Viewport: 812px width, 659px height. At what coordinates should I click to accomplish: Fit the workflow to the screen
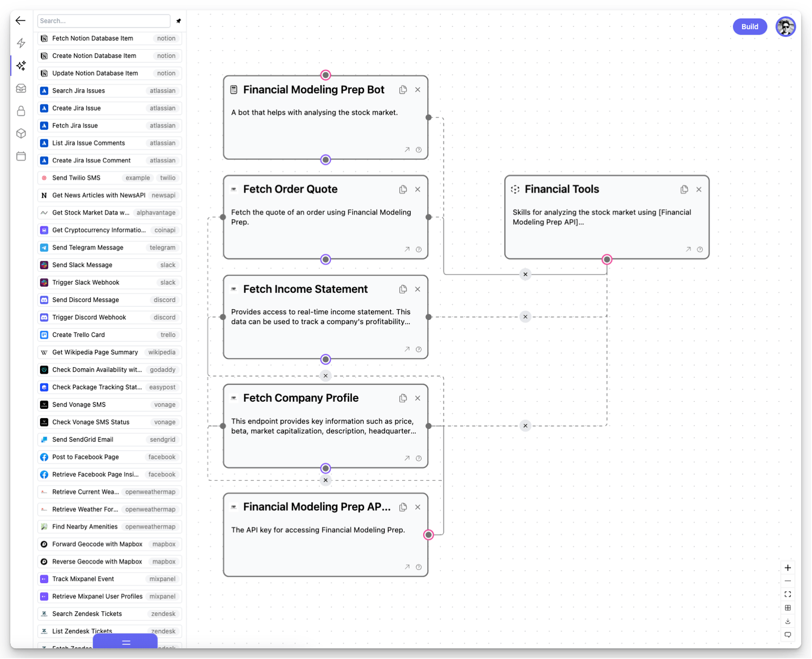788,594
